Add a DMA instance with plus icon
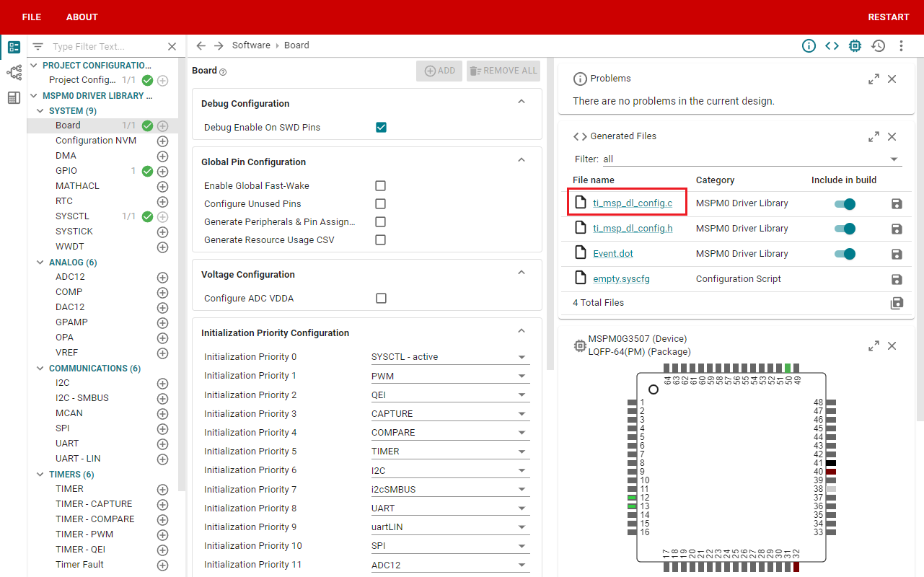 point(162,156)
